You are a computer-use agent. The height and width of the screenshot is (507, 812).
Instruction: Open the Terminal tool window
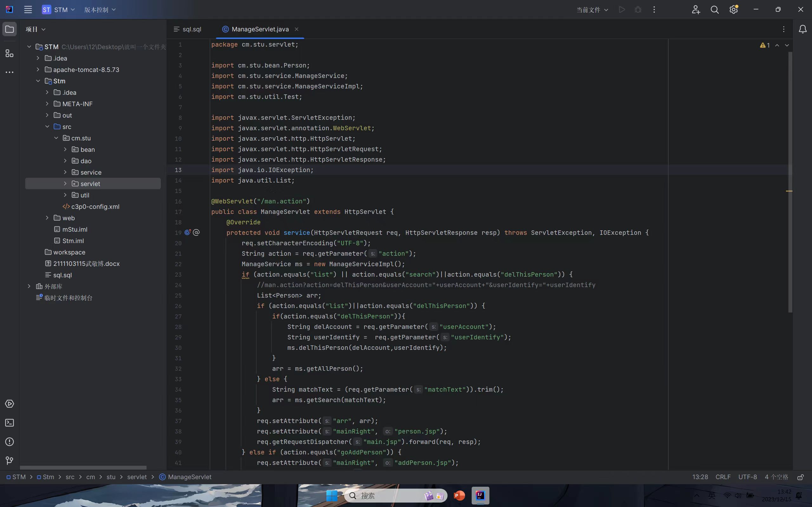pyautogui.click(x=10, y=422)
